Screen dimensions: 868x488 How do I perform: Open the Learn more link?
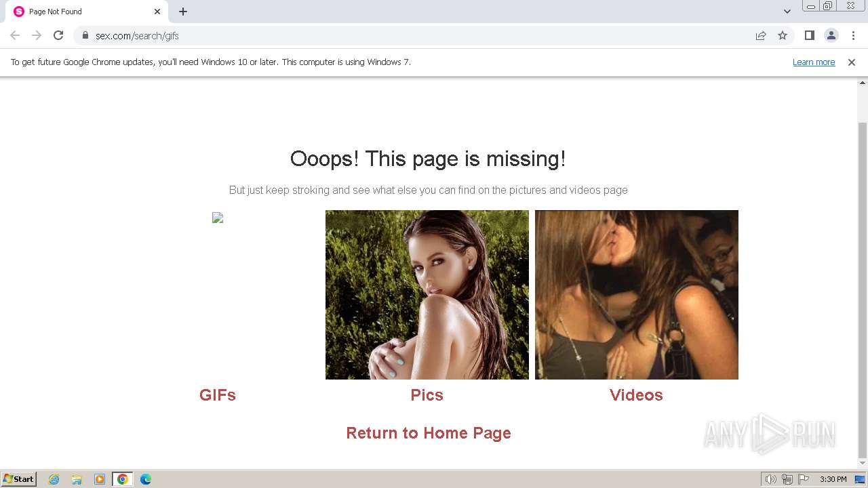click(x=814, y=62)
